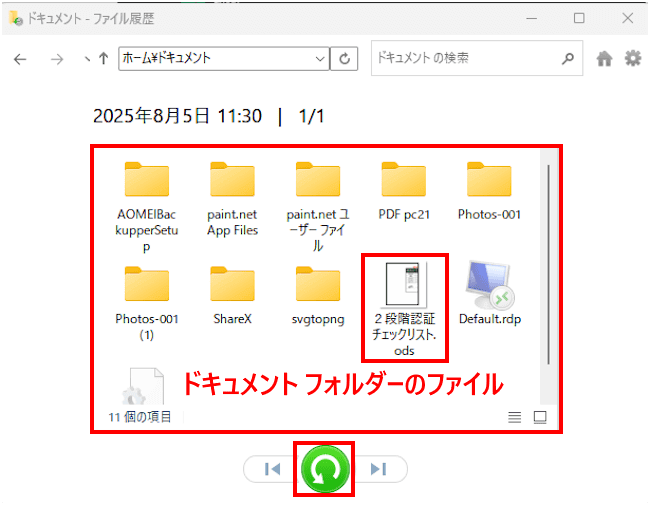Select the PDF pc21 folder

point(404,191)
